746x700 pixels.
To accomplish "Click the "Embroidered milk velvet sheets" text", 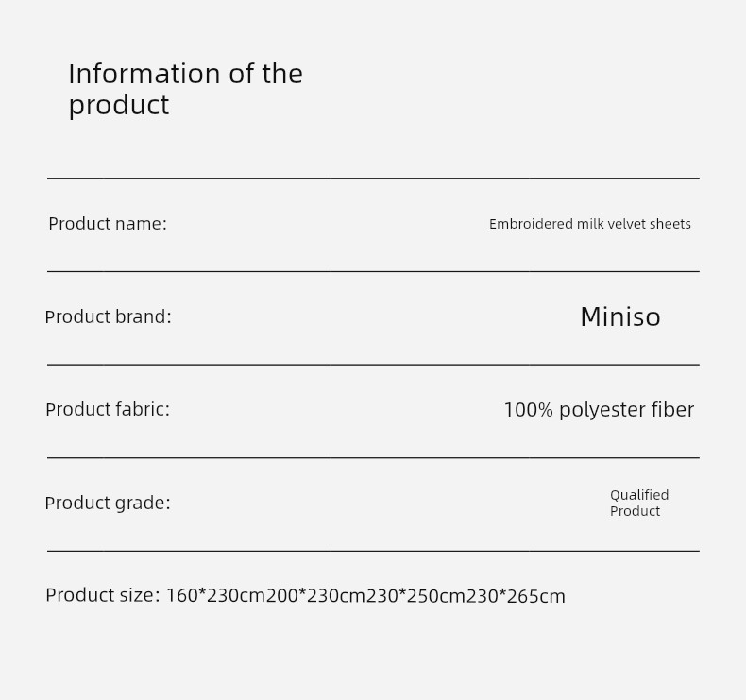I will 589,224.
